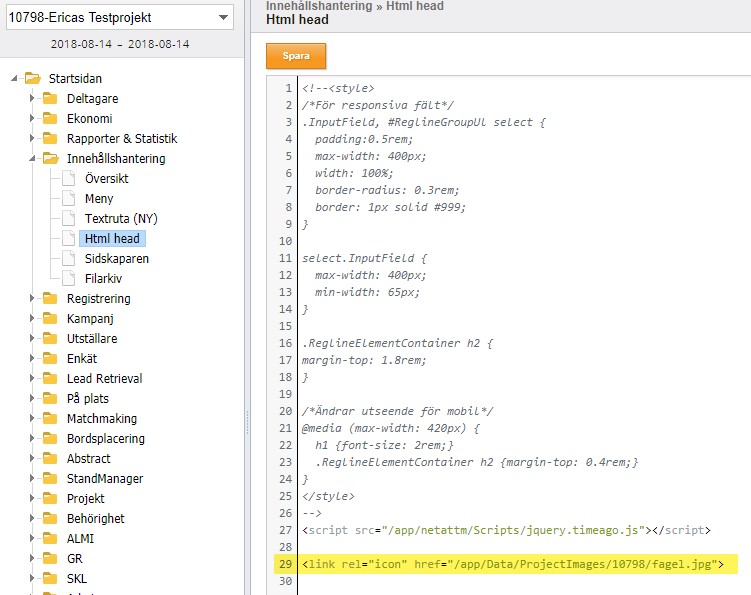The width and height of the screenshot is (751, 595).
Task: Select the Html head tree item
Action: pos(112,239)
